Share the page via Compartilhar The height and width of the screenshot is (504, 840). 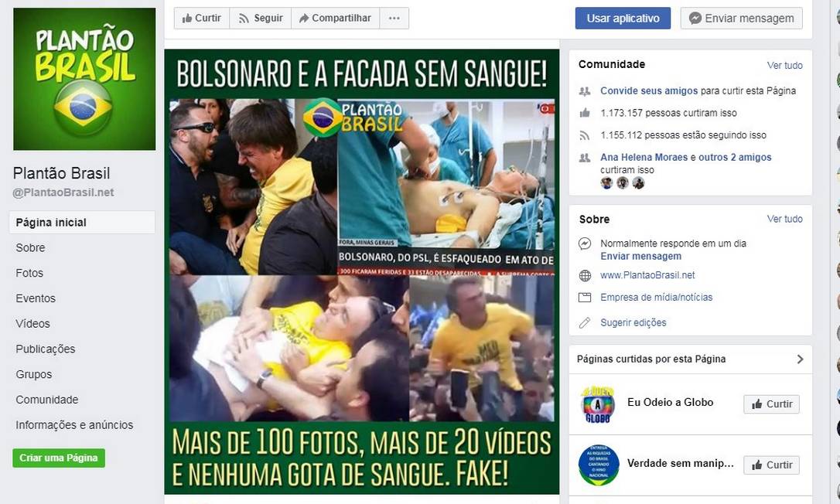336,19
